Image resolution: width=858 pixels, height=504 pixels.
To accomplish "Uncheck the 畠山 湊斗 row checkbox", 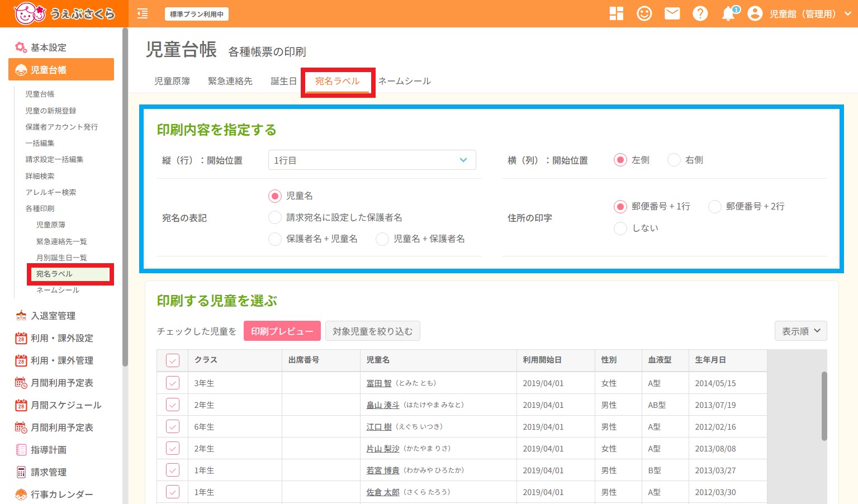I will point(173,405).
